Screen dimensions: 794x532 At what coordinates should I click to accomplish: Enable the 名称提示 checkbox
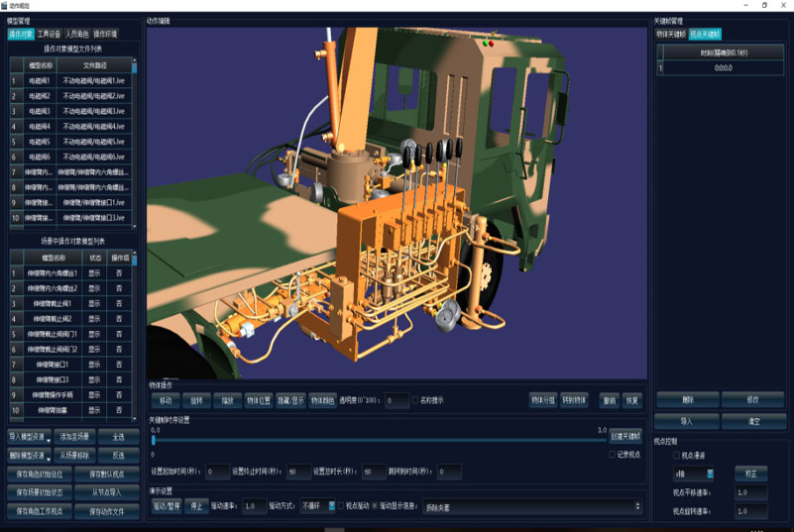[416, 401]
